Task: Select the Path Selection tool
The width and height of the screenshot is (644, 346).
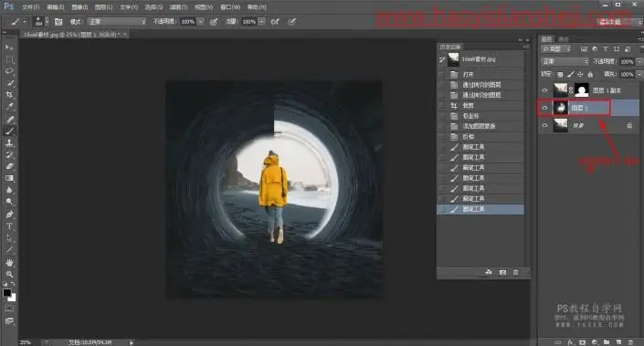Action: 9,238
